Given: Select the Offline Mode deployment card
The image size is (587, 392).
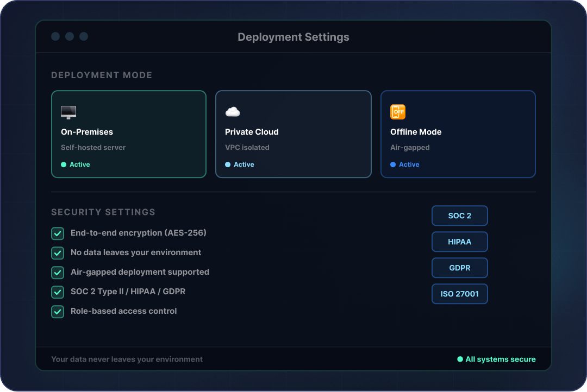Looking at the screenshot, I should click(458, 134).
